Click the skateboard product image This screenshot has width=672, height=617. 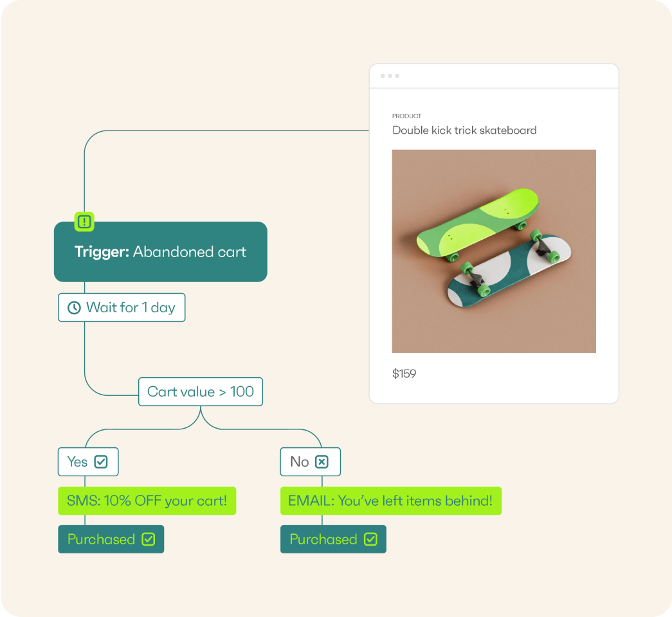(x=494, y=251)
